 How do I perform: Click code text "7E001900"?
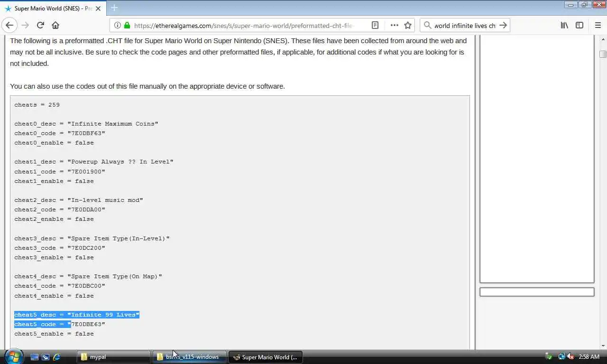[x=86, y=172]
